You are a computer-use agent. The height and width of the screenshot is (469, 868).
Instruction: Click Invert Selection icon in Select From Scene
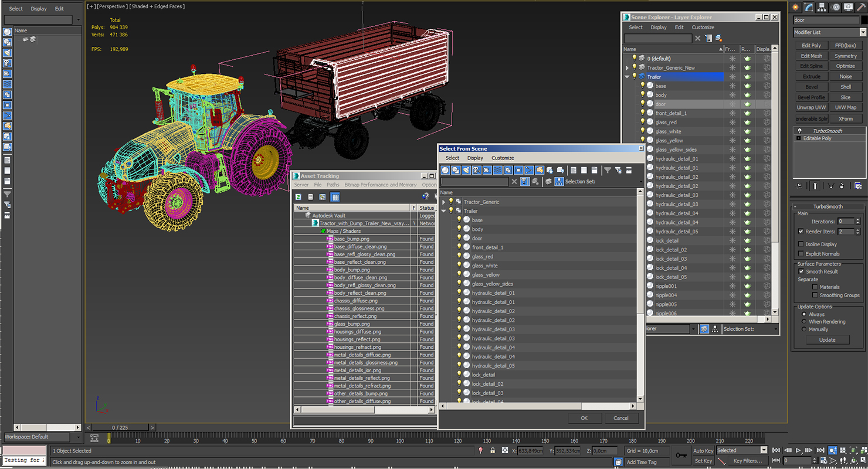coord(595,170)
